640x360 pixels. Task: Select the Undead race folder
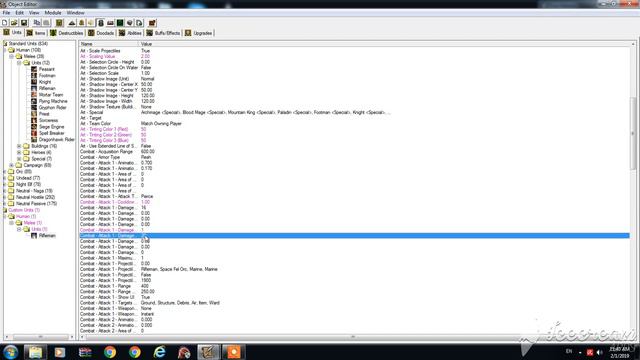coord(24,178)
